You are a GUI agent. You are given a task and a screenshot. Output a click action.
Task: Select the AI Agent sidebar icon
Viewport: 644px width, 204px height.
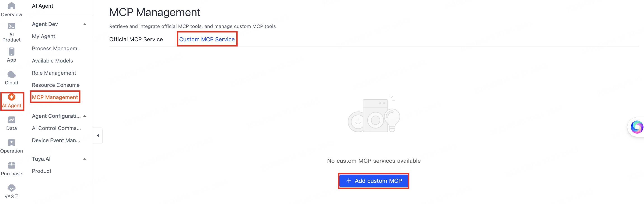click(x=12, y=97)
